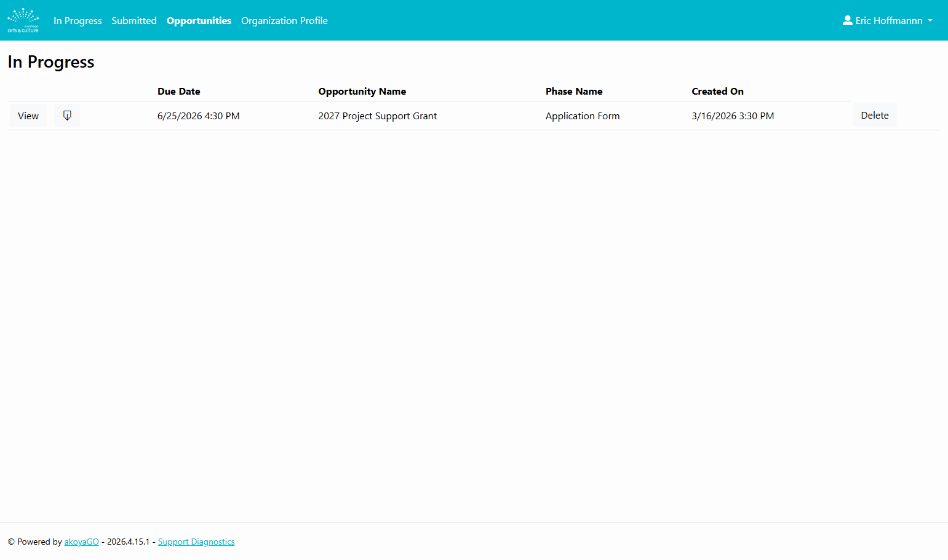Image resolution: width=948 pixels, height=560 pixels.
Task: Click the Created On column header
Action: click(717, 91)
